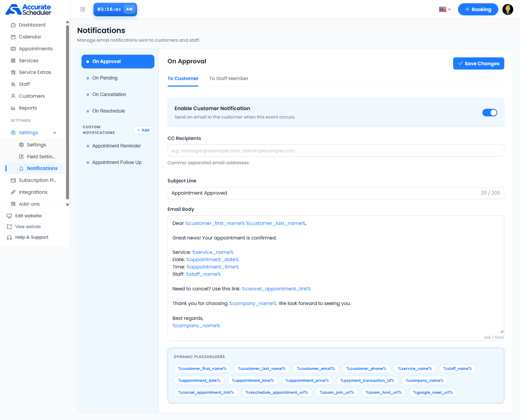Collapse the Settings submenu chevron
The width and height of the screenshot is (520, 420).
[55, 133]
